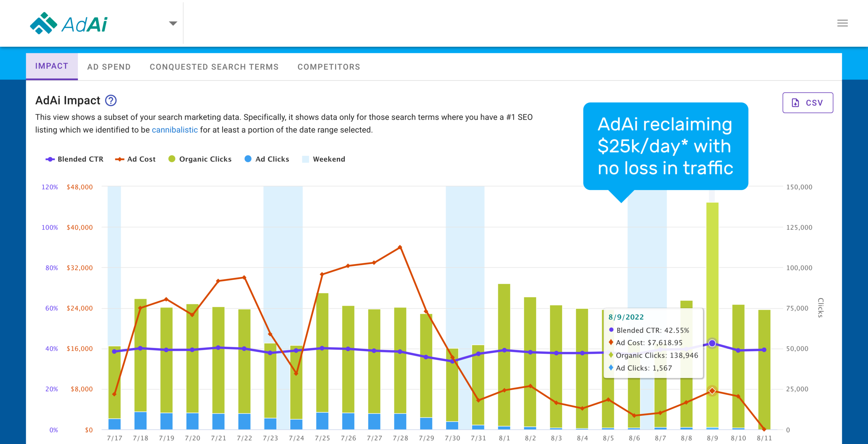The width and height of the screenshot is (868, 444).
Task: Select the 8/9 Blended CTR highlighted point
Action: (x=712, y=343)
